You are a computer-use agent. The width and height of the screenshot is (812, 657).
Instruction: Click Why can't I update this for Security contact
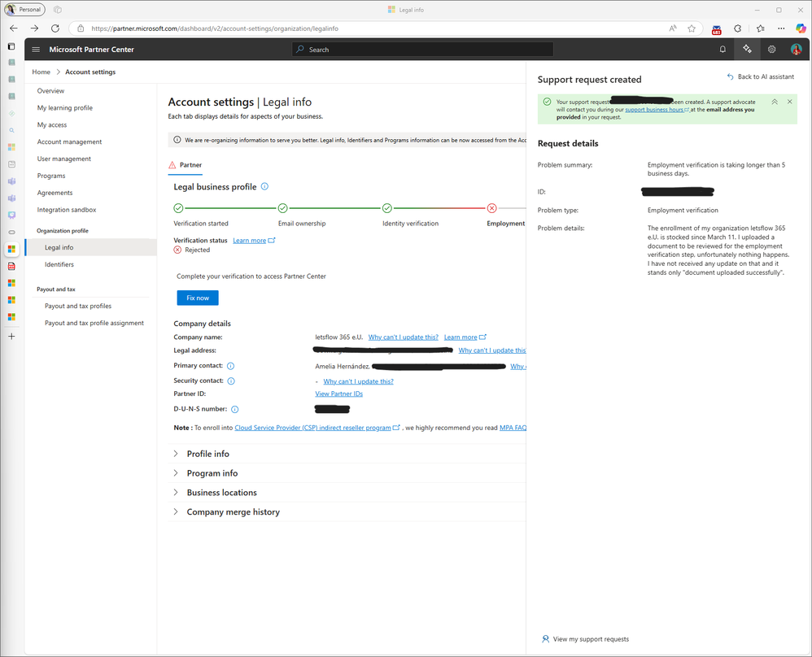(x=358, y=381)
